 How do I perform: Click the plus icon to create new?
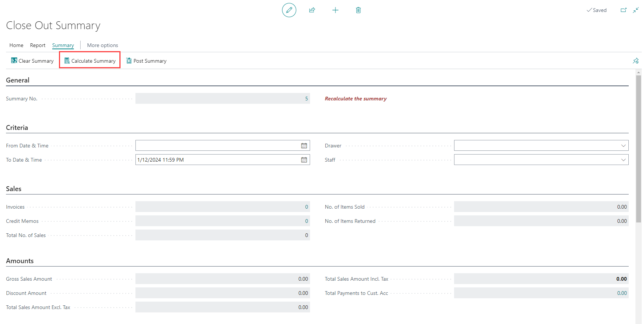[335, 10]
